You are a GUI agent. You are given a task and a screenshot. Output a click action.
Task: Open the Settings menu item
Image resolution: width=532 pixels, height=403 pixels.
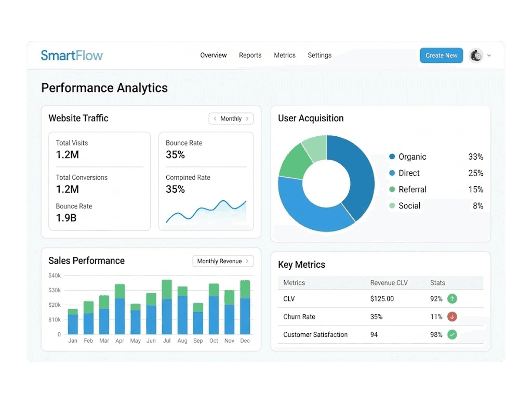click(320, 55)
